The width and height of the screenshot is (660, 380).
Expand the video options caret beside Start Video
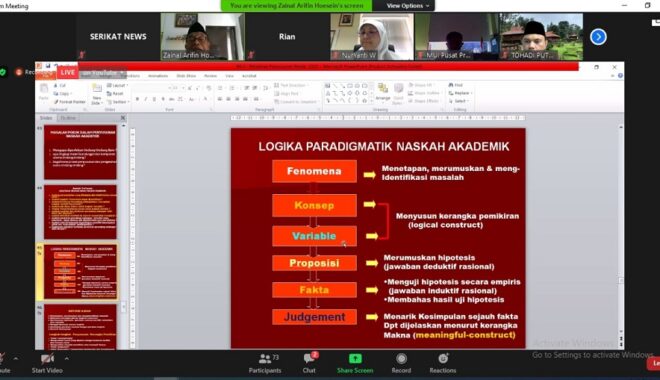coord(67,359)
